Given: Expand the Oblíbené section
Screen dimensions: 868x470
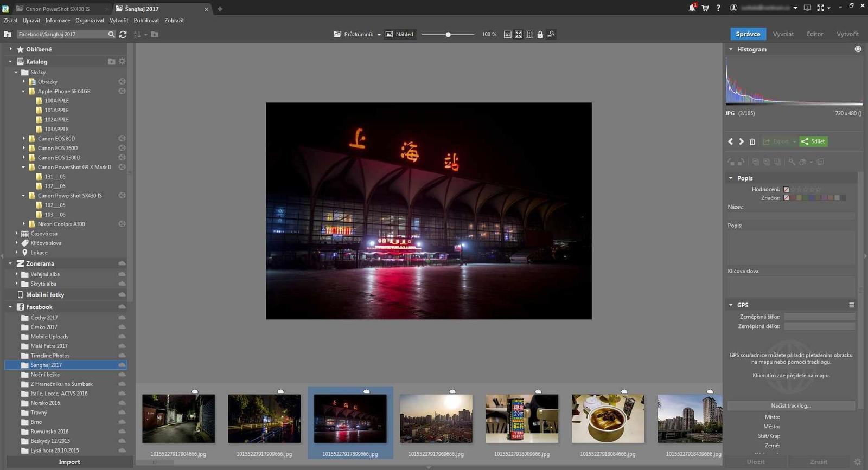Looking at the screenshot, I should (x=10, y=49).
